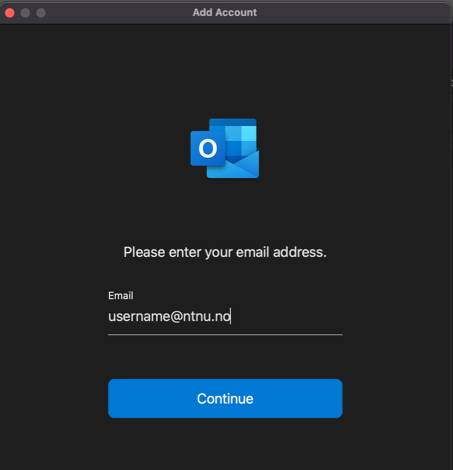Viewport: 453px width, 470px height.
Task: Click the gray minimize window dot
Action: (25, 13)
